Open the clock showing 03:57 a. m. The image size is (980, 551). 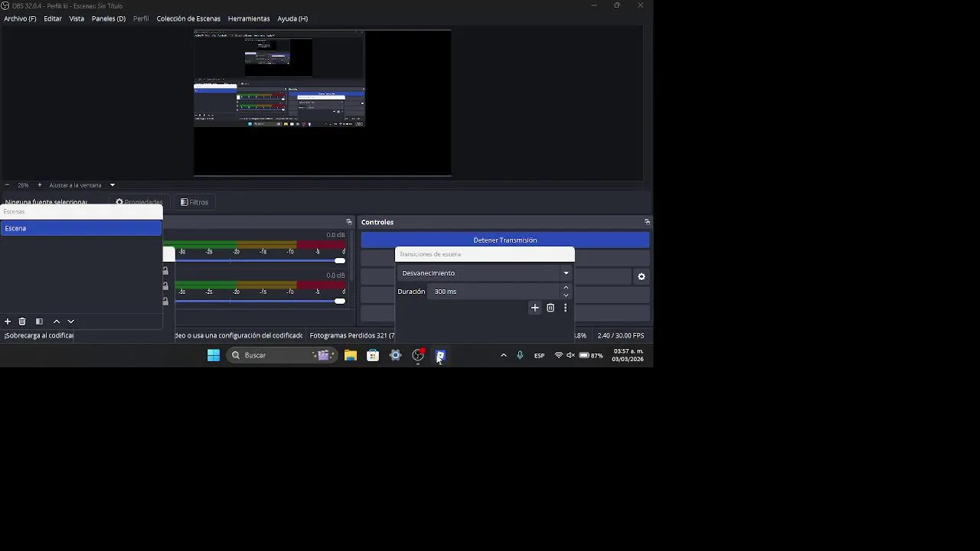coord(628,355)
